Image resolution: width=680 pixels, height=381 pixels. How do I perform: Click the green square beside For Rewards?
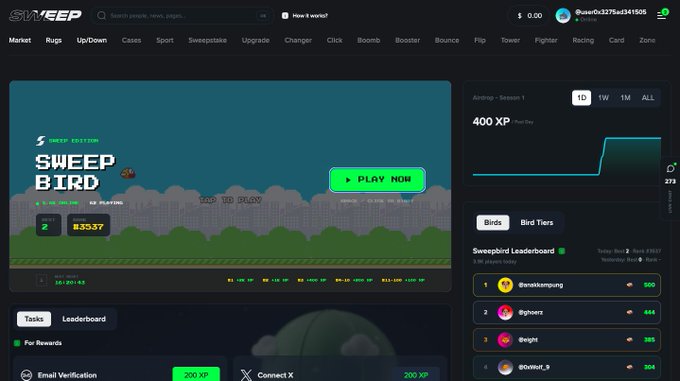click(17, 343)
